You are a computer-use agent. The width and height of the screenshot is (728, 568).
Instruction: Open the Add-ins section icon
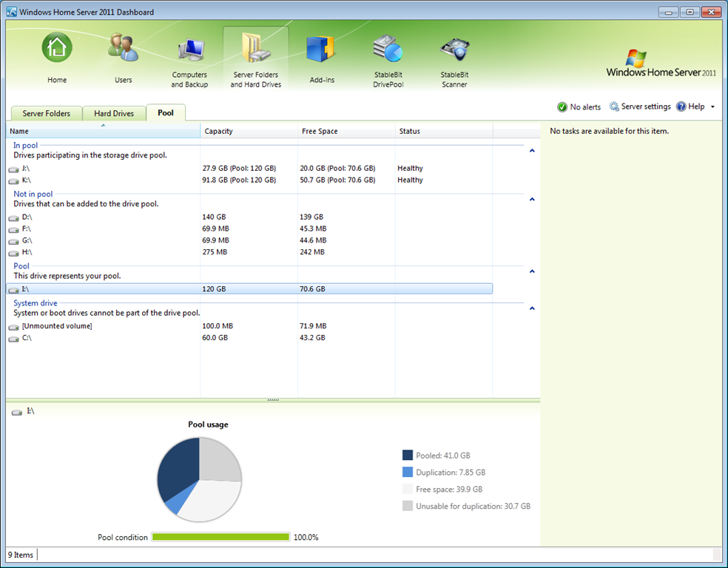click(322, 49)
